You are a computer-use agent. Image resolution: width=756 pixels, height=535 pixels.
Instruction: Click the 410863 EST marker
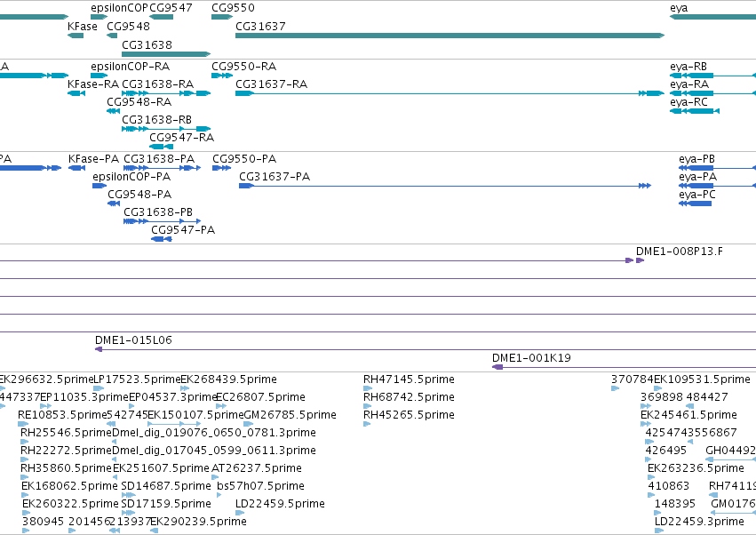(651, 495)
